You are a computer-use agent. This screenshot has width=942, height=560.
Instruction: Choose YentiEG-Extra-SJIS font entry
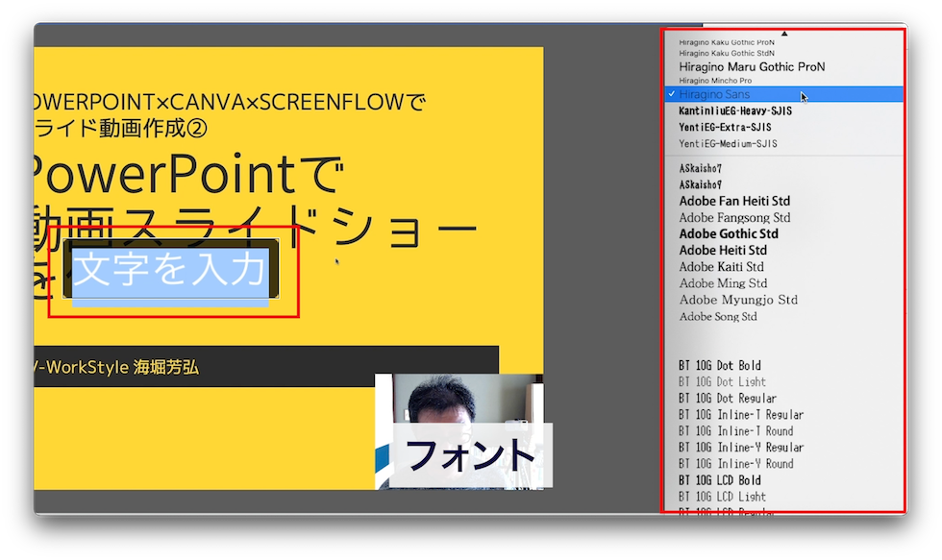(x=725, y=128)
